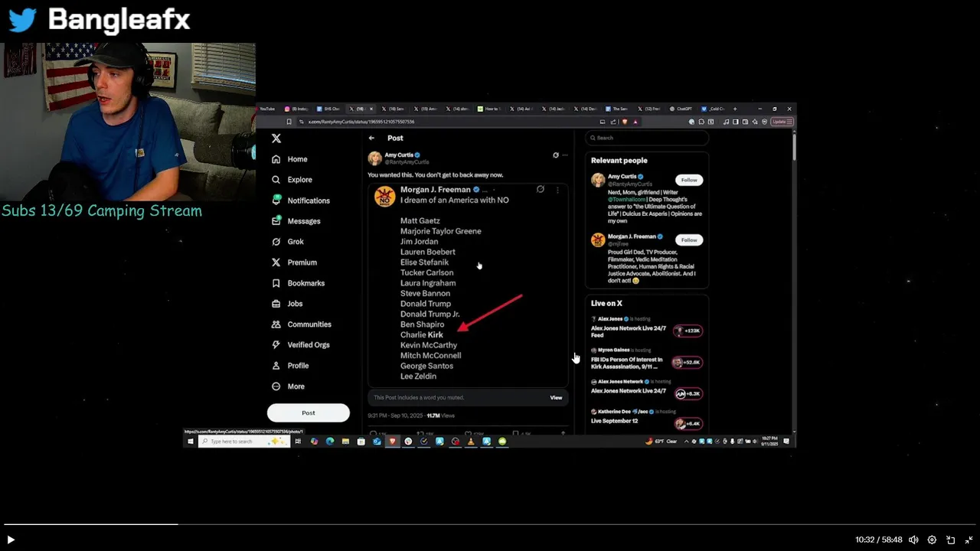
Task: Click the back arrow next to Post
Action: pos(371,139)
